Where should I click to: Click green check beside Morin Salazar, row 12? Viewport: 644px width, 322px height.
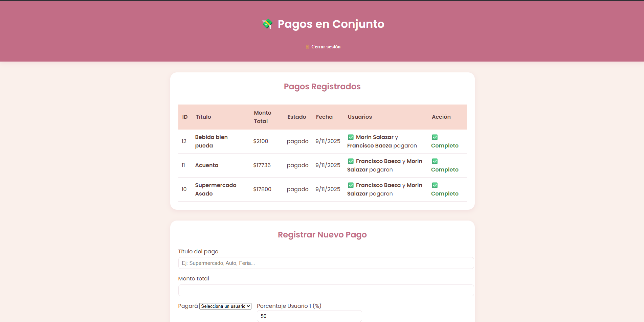[x=351, y=137]
